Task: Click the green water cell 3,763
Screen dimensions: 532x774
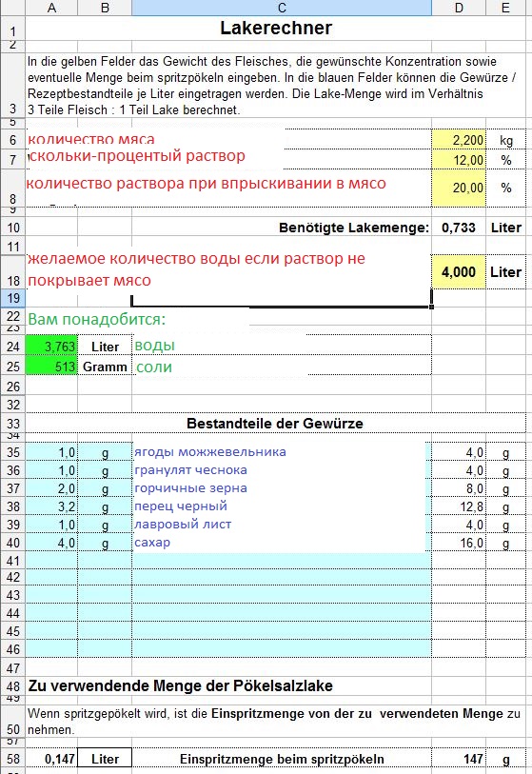Action: (51, 346)
